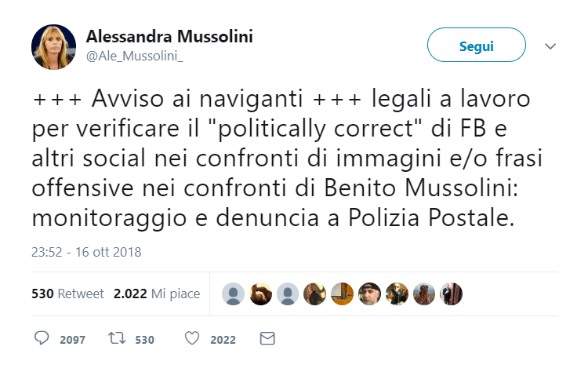Open the fourth liker avatar in the row

(x=314, y=294)
